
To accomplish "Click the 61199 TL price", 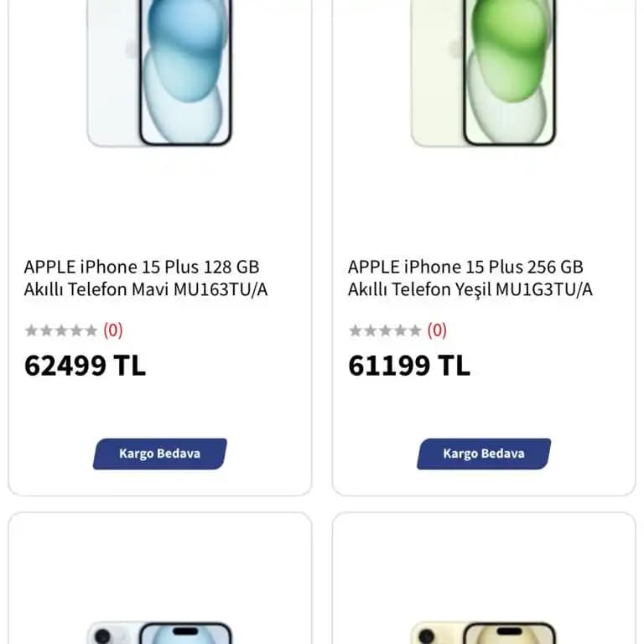I will [409, 366].
